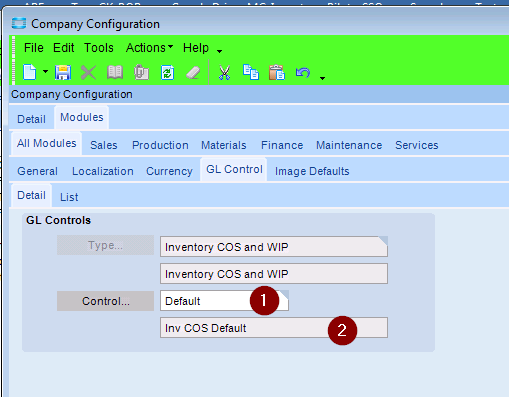Screen dimensions: 509x397
Task: Click the open book search icon
Action: (115, 72)
